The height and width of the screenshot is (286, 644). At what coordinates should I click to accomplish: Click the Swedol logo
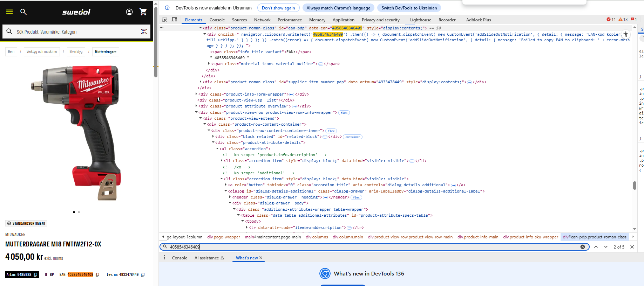(x=76, y=12)
